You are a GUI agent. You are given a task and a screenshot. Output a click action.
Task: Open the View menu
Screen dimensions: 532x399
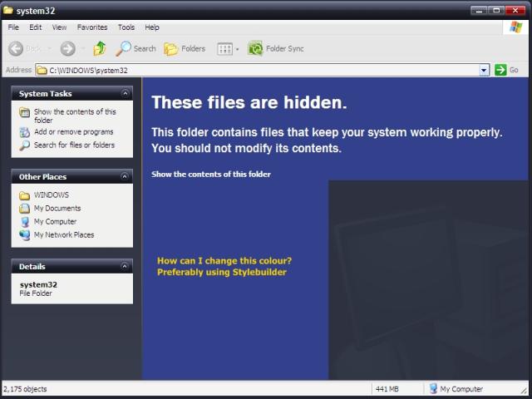coord(59,27)
